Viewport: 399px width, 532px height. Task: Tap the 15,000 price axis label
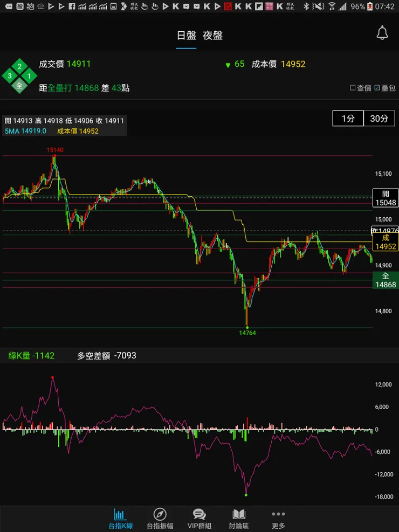pos(383,219)
